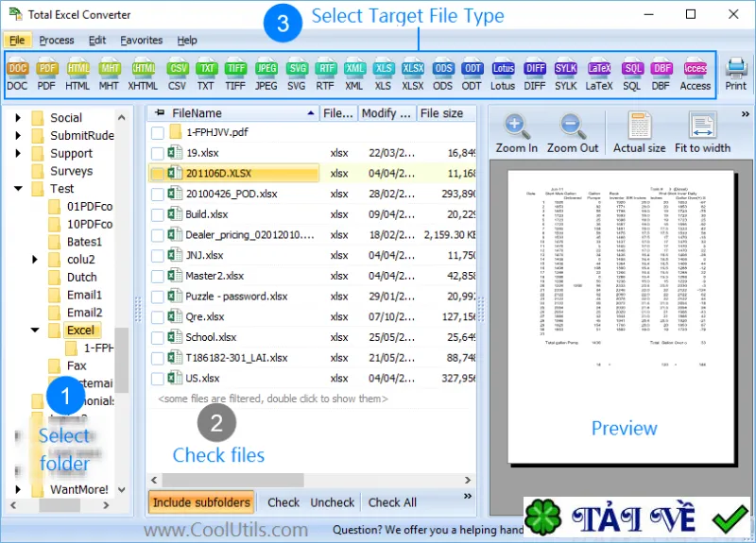The image size is (756, 543).
Task: Check the box for 19.xlsx
Action: [x=158, y=154]
